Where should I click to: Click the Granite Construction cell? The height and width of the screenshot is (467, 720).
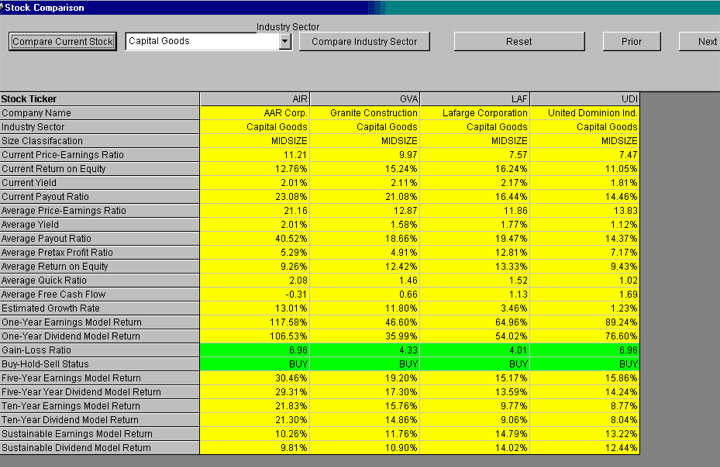(x=365, y=113)
